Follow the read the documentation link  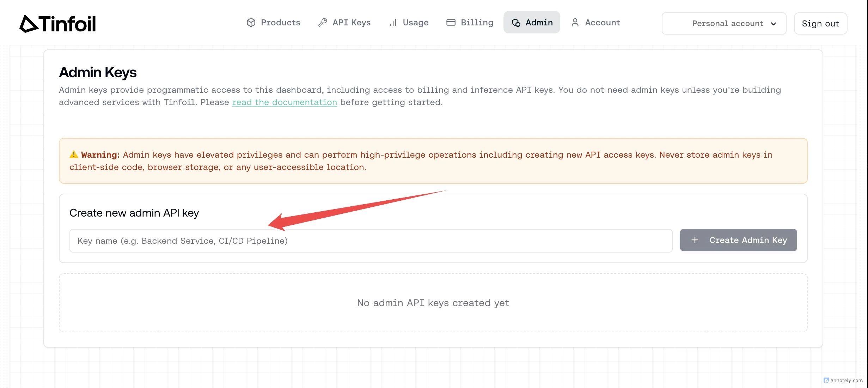[285, 102]
